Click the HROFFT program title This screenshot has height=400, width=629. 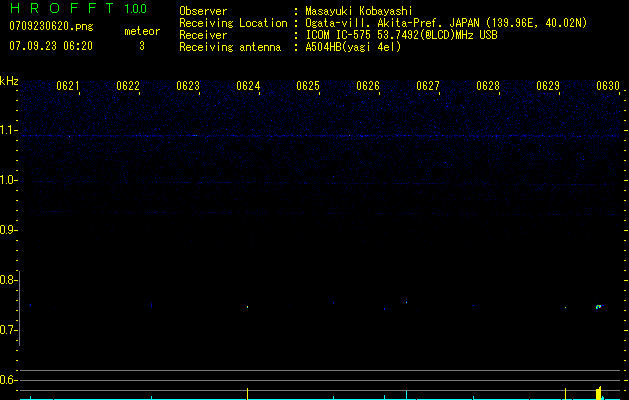[62, 8]
